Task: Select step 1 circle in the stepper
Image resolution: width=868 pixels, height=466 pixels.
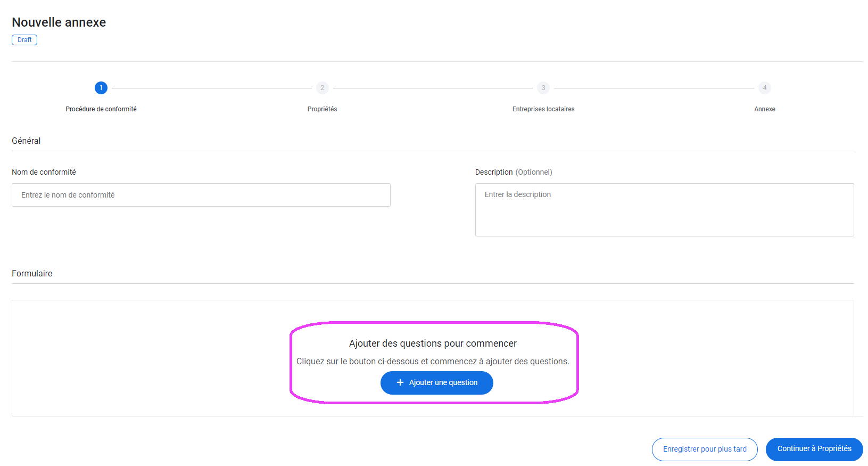Action: pyautogui.click(x=101, y=88)
